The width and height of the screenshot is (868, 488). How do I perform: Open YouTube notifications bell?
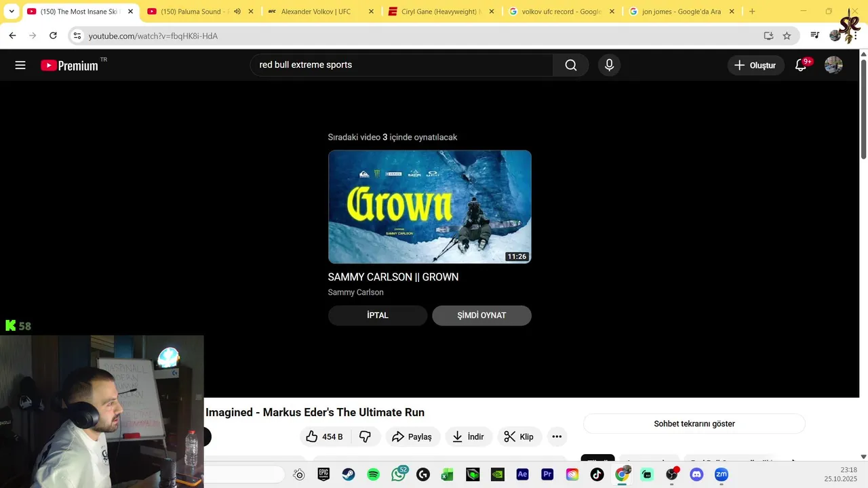click(x=801, y=65)
